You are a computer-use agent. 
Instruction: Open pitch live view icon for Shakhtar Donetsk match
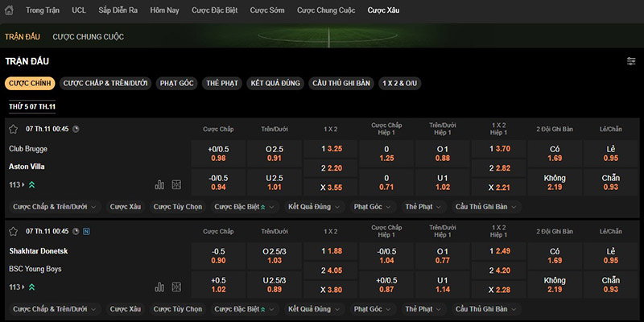tap(176, 287)
